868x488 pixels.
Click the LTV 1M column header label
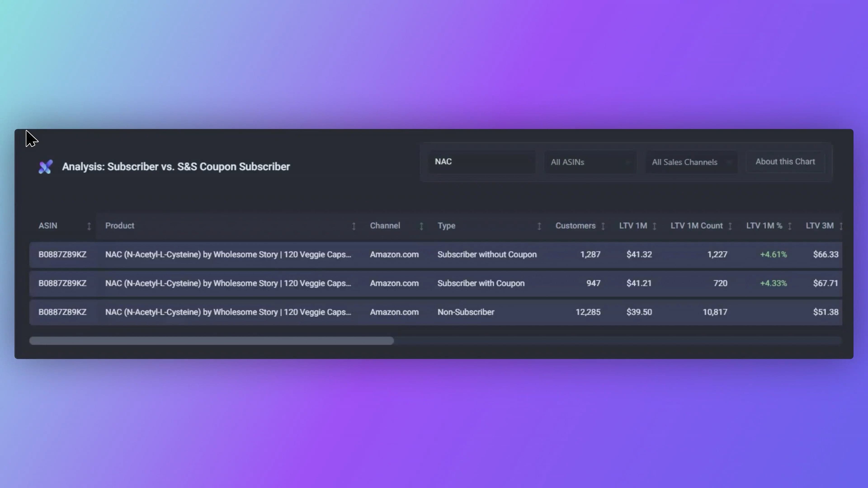click(x=633, y=226)
